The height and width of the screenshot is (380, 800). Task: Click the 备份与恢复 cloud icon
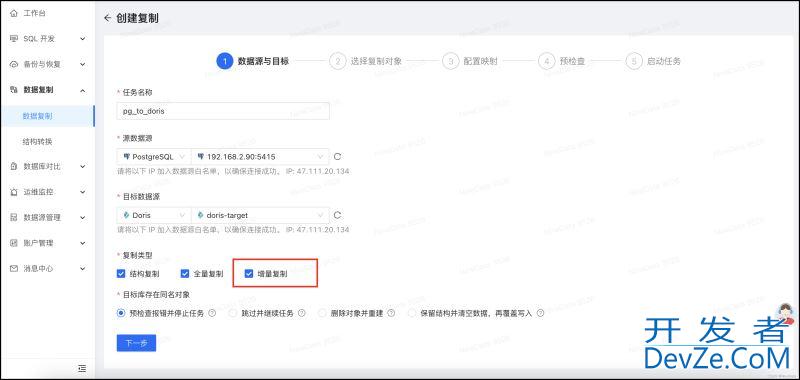click(x=14, y=65)
